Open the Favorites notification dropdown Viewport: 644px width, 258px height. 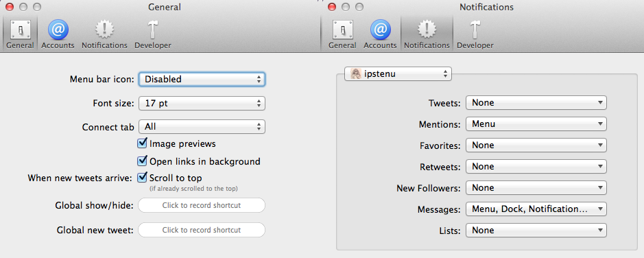pos(536,145)
